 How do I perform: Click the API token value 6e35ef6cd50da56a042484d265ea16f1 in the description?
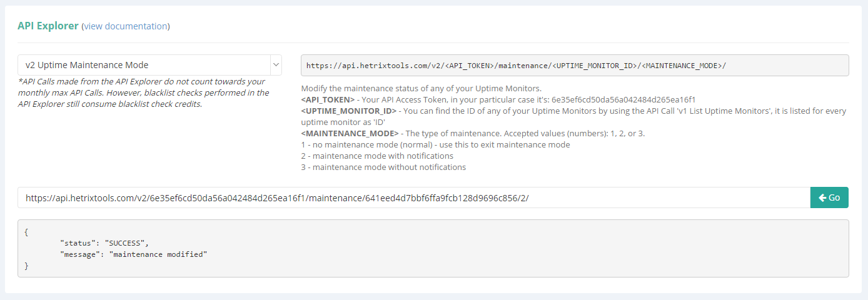[623, 99]
